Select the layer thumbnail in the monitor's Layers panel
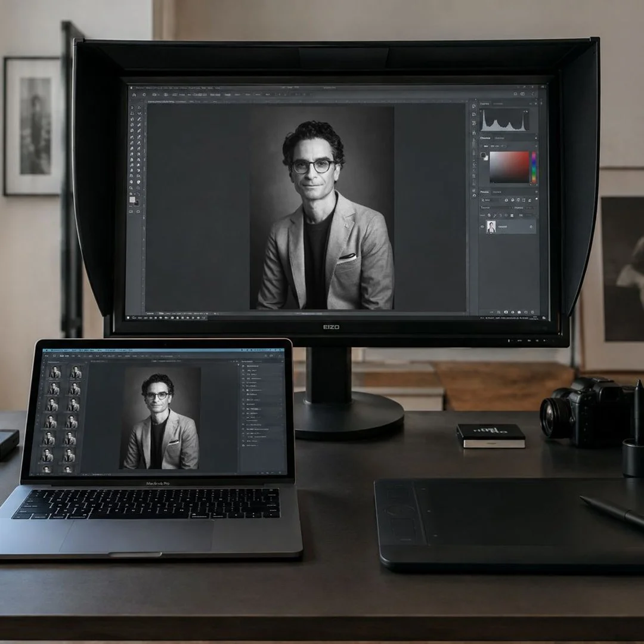Image resolution: width=644 pixels, height=644 pixels. pyautogui.click(x=491, y=227)
